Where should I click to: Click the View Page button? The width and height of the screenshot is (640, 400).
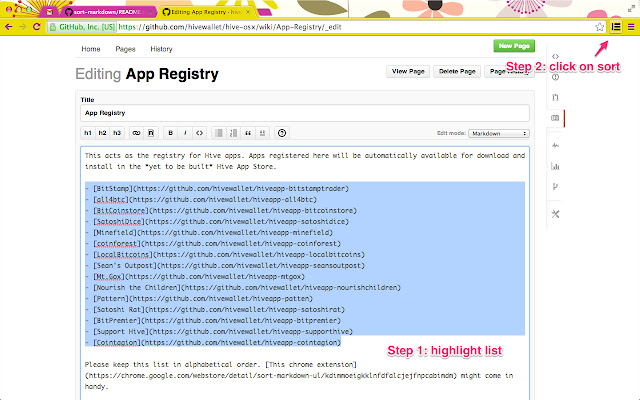point(408,71)
